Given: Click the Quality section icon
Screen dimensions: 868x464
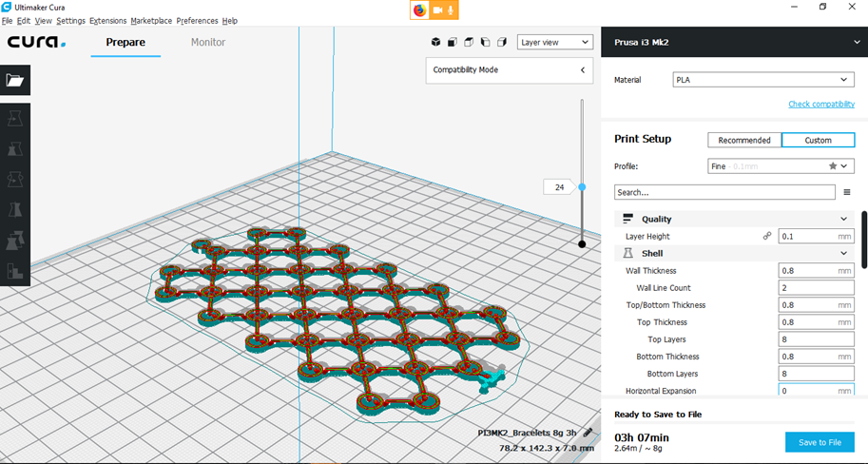Looking at the screenshot, I should pos(627,219).
